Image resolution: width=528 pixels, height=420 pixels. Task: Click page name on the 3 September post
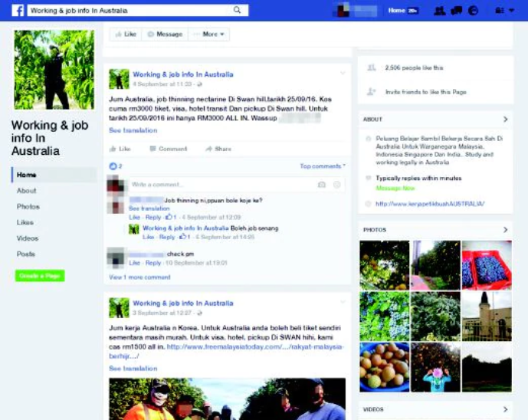[x=183, y=304]
